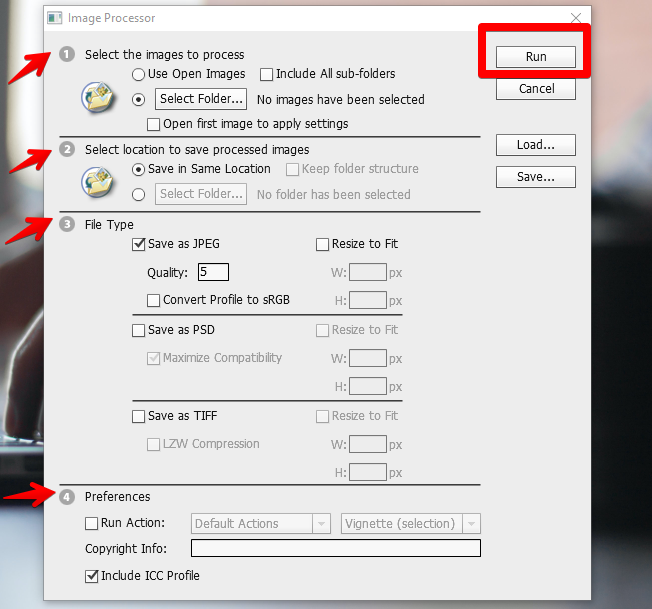Screen dimensions: 652x609
Task: Check the Save as TIFF checkbox
Action: pyautogui.click(x=138, y=417)
